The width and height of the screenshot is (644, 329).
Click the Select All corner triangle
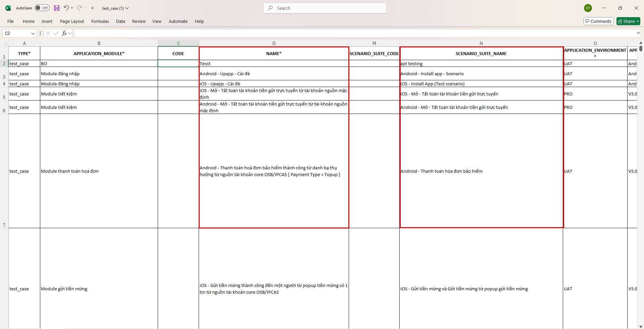pyautogui.click(x=5, y=43)
